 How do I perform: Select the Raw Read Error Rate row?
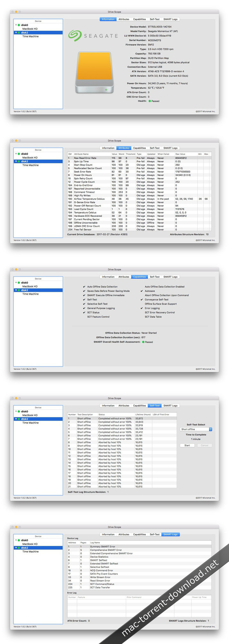[x=139, y=158]
